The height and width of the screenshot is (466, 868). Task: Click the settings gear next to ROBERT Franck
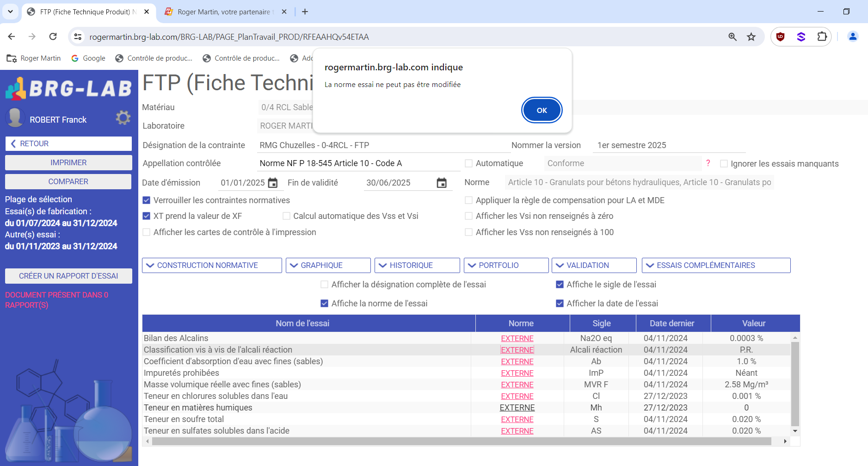123,118
